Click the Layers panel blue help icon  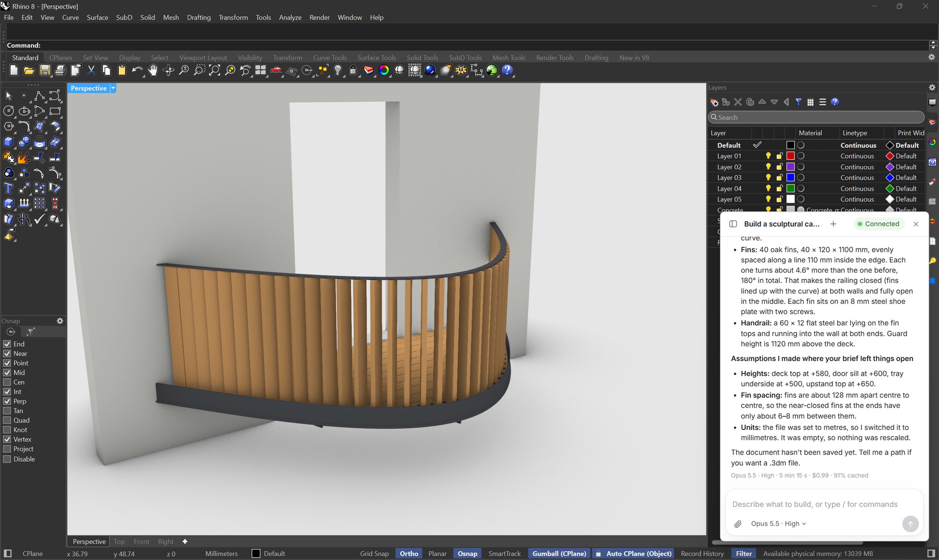pyautogui.click(x=835, y=102)
